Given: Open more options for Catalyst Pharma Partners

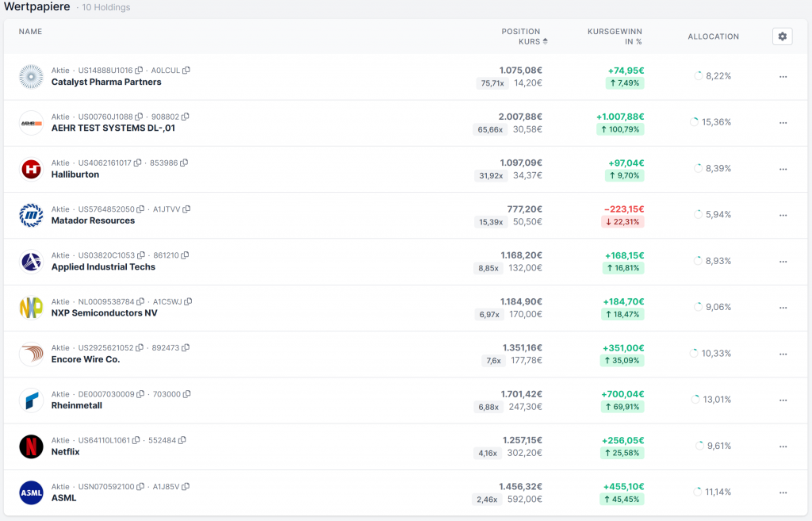Looking at the screenshot, I should (x=783, y=77).
